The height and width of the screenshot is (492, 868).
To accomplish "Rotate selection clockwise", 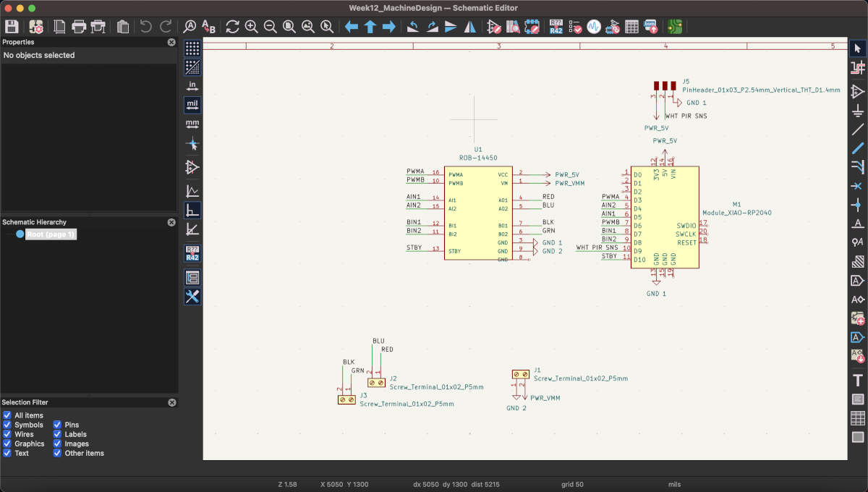I will (432, 27).
